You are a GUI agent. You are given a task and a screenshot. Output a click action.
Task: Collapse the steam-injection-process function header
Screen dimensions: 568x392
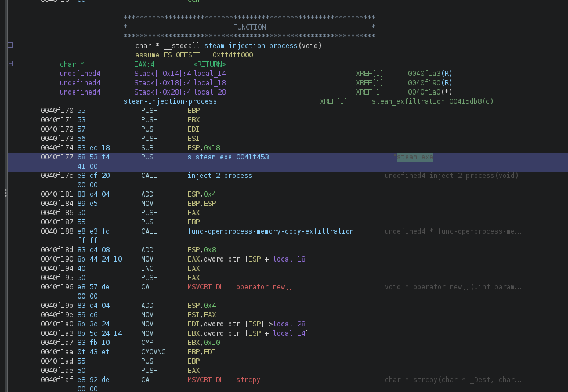pos(10,45)
